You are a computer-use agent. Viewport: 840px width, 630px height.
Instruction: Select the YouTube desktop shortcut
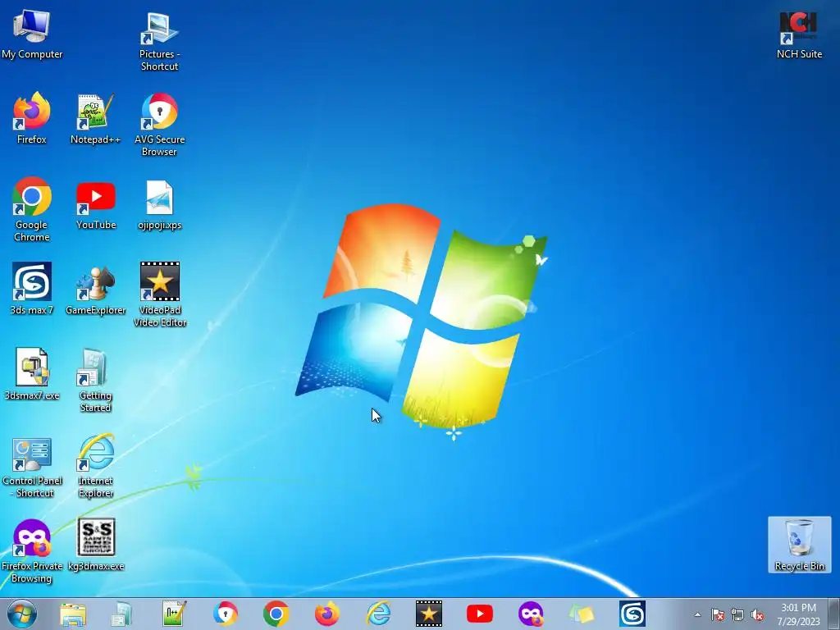pos(95,204)
